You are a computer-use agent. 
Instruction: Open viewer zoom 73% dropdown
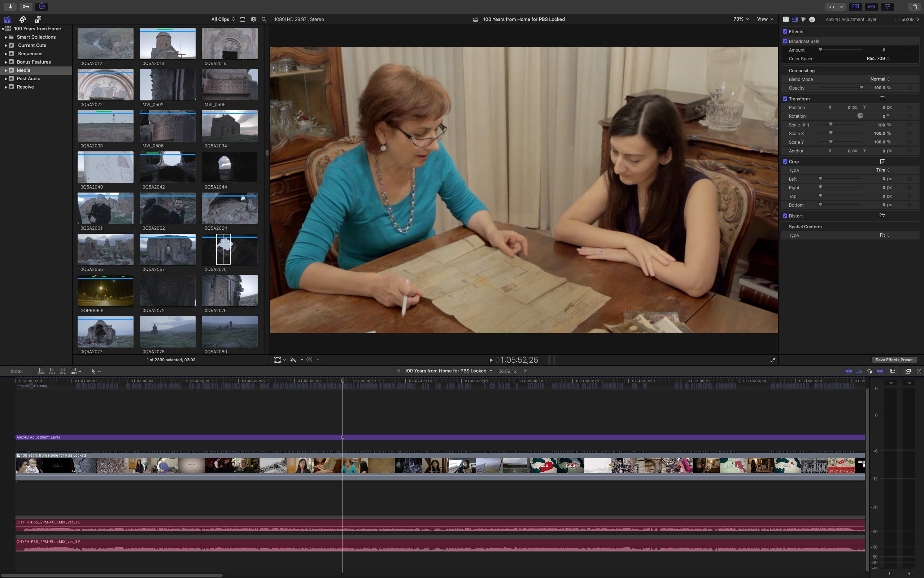tap(741, 19)
